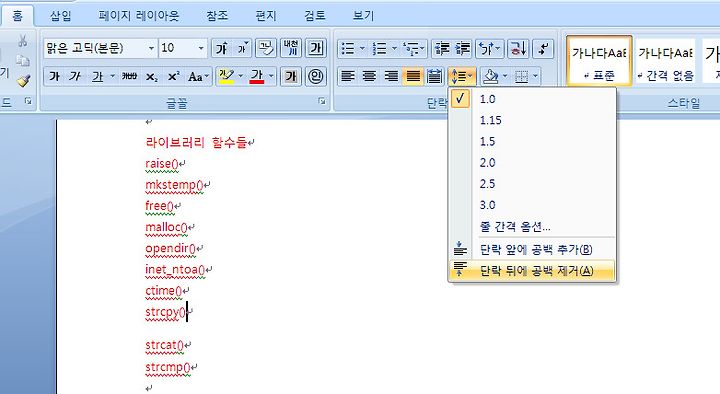This screenshot has width=720, height=394.
Task: Click the distribute alignment icon
Action: [434, 76]
